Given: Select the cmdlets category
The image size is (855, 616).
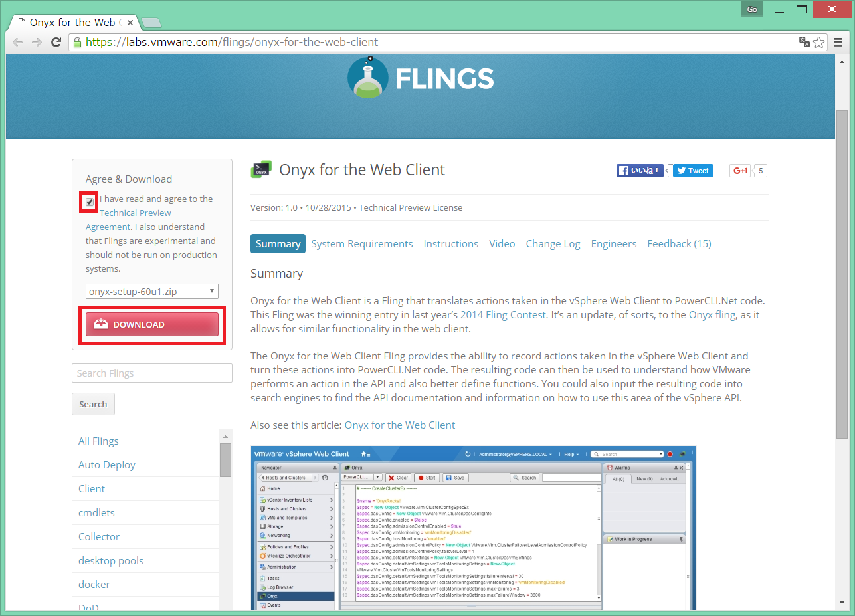Looking at the screenshot, I should coord(96,513).
